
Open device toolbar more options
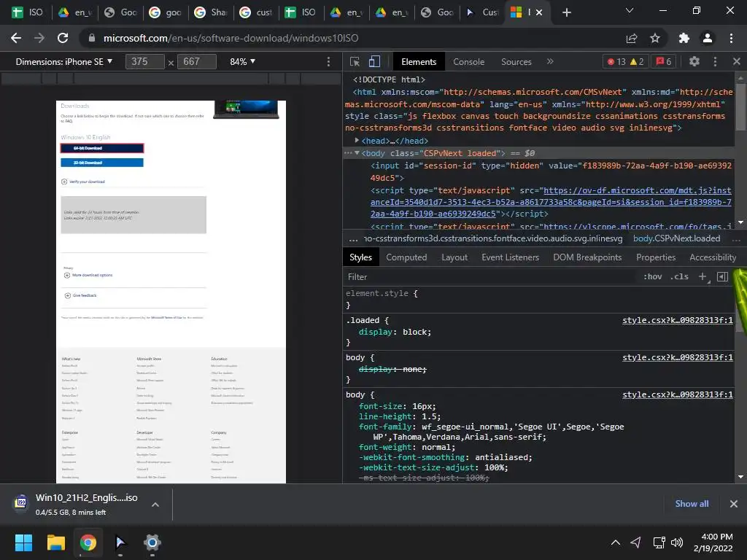click(x=328, y=62)
